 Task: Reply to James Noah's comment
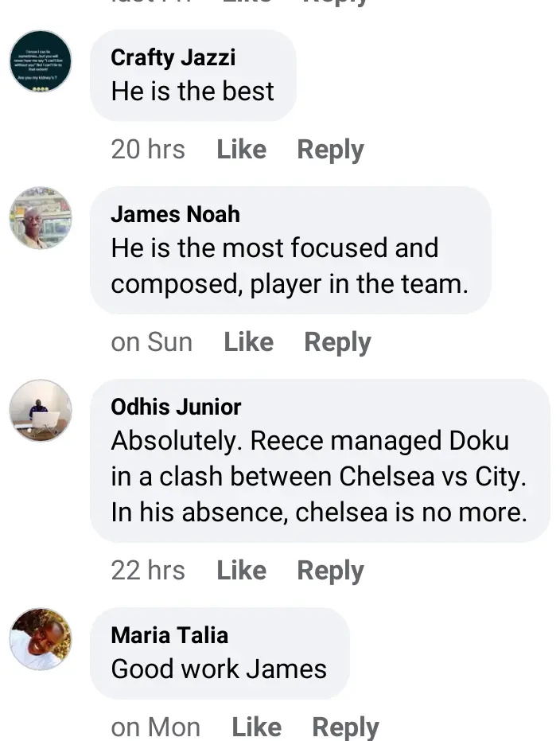[337, 342]
